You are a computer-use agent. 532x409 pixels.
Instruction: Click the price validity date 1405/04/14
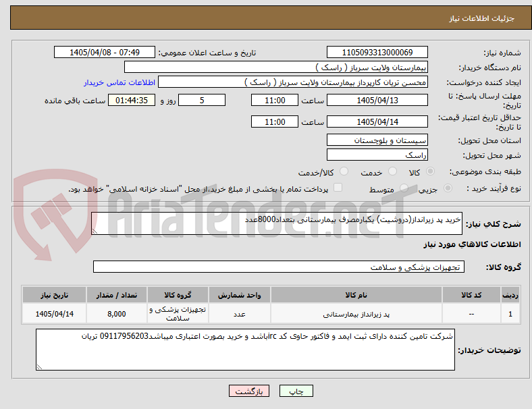tap(377, 121)
